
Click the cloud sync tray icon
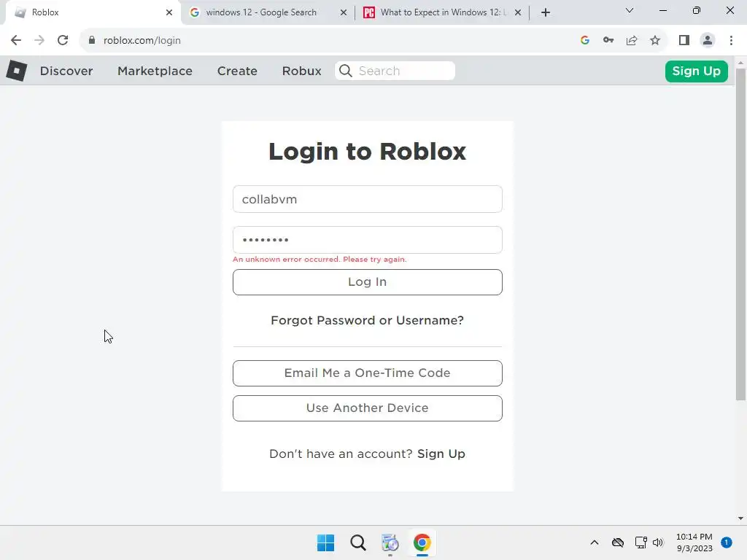coord(618,542)
